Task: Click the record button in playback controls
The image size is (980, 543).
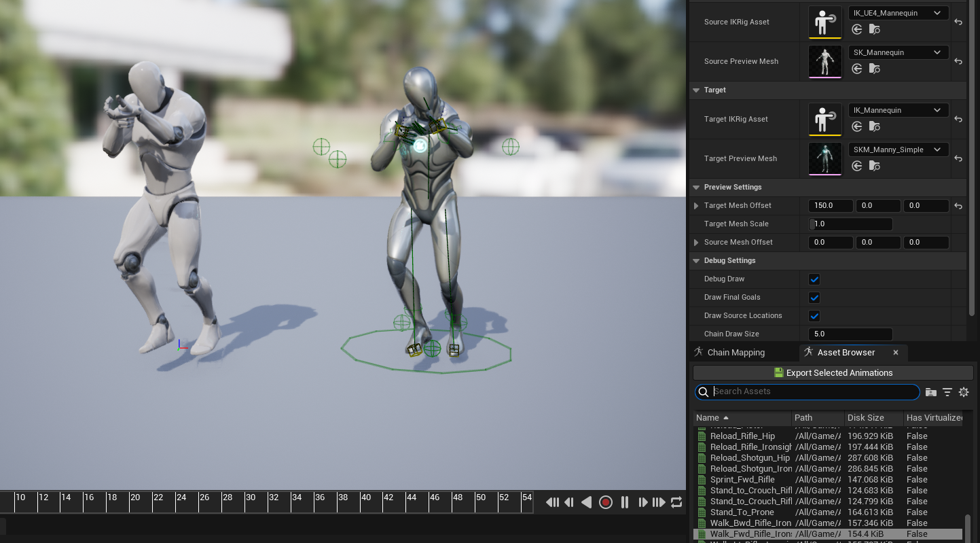Action: [x=606, y=502]
